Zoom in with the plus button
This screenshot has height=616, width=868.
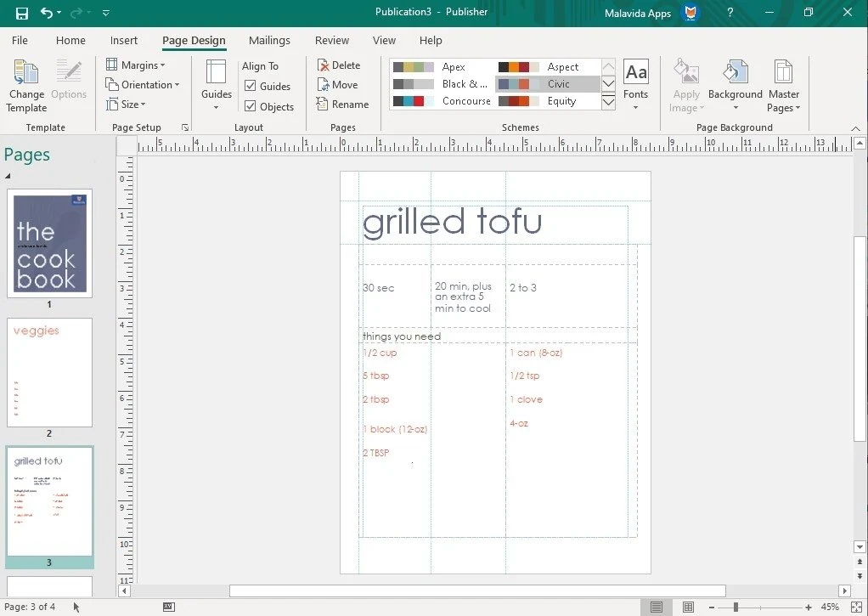[809, 608]
